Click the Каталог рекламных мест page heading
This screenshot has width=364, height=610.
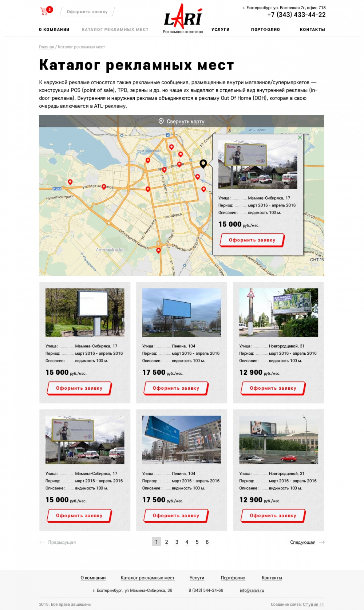point(136,65)
